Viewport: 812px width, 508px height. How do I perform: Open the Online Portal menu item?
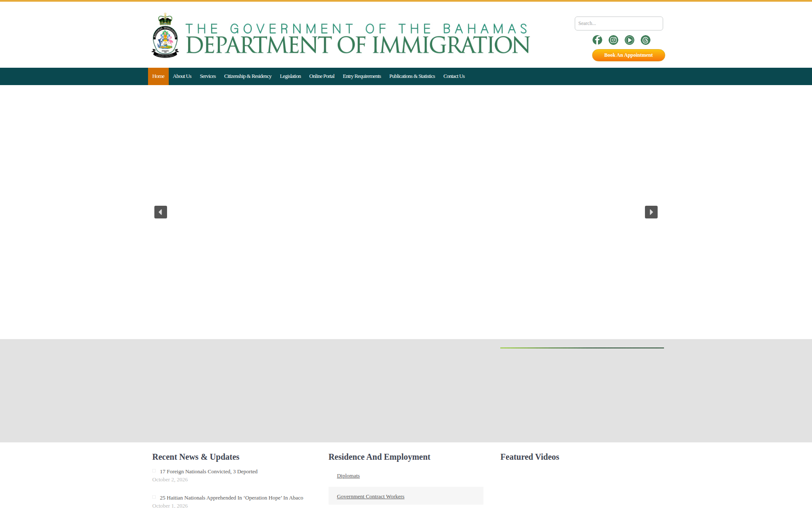point(322,76)
